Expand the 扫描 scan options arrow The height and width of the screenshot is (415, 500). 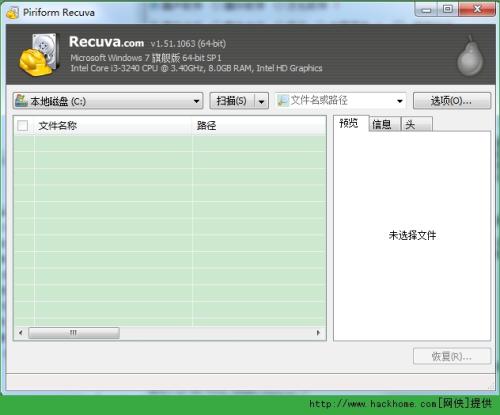261,101
